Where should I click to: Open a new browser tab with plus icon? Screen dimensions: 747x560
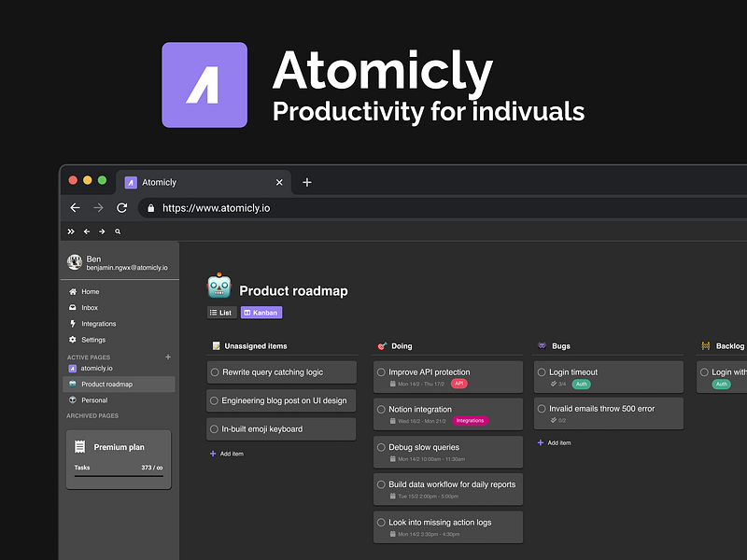(x=307, y=182)
